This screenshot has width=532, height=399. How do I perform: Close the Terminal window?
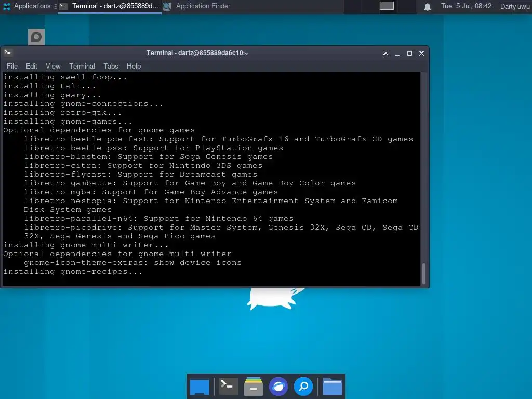421,54
